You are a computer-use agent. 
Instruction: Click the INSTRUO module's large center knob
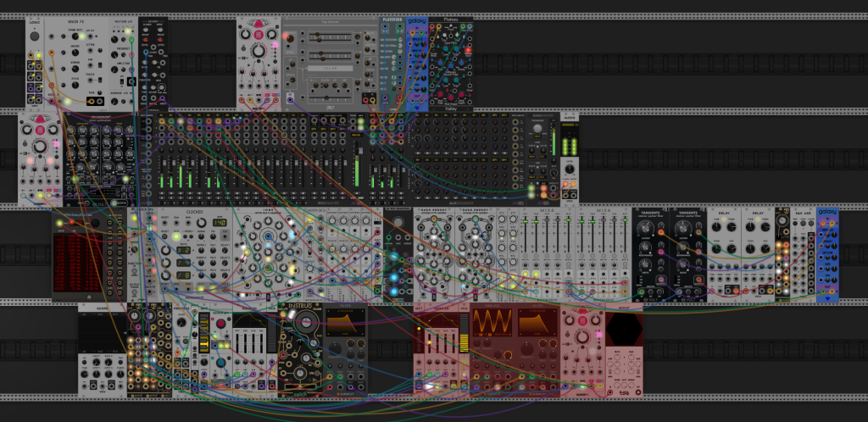point(304,324)
